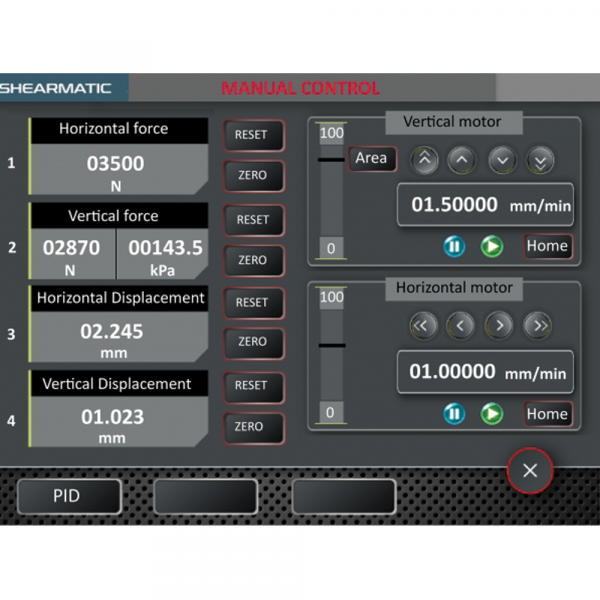Zero the Vertical force channel

[251, 260]
